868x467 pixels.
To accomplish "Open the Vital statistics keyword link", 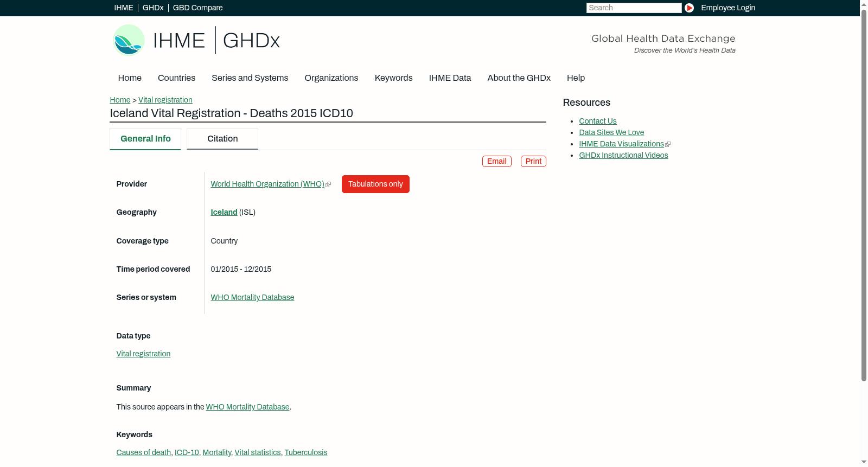I will (x=258, y=452).
